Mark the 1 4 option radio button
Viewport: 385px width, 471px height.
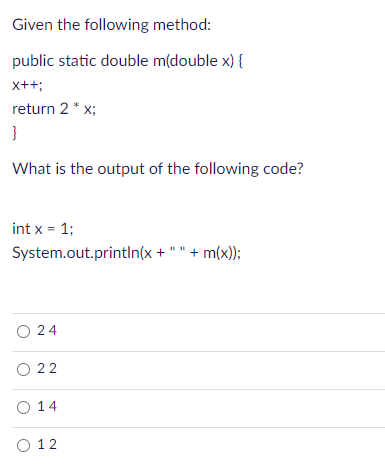click(23, 407)
